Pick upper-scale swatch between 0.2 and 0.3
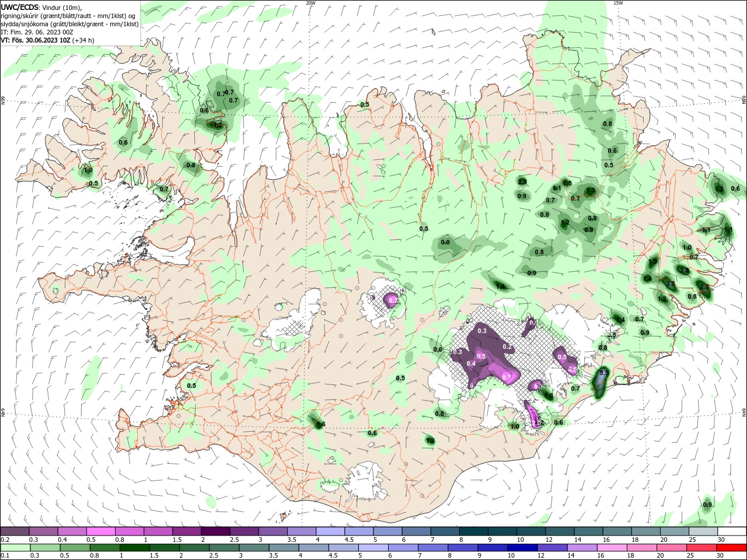 15,531
